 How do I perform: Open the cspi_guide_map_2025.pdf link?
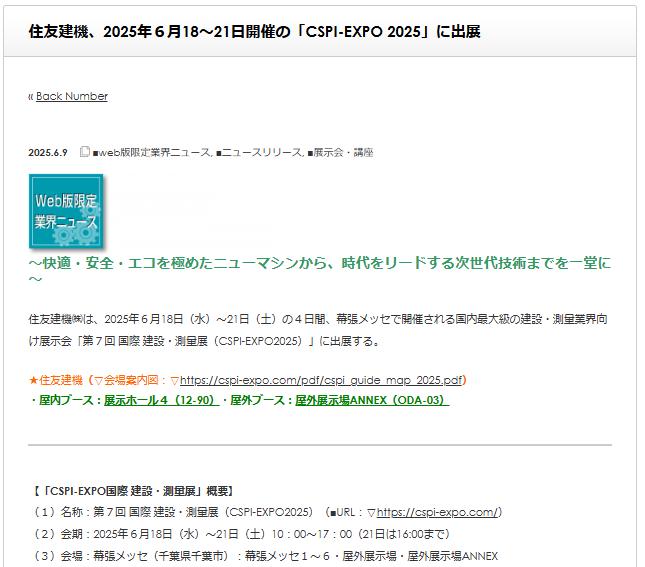[321, 380]
